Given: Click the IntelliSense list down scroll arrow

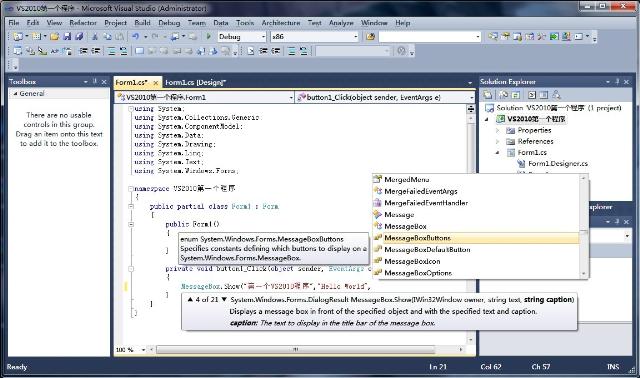Looking at the screenshot, I should [x=584, y=273].
